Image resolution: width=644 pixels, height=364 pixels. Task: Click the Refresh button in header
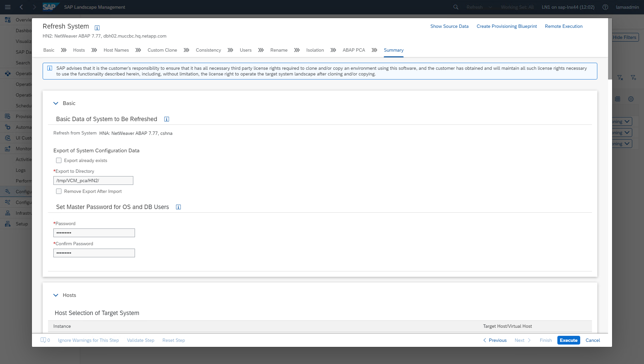(474, 7)
